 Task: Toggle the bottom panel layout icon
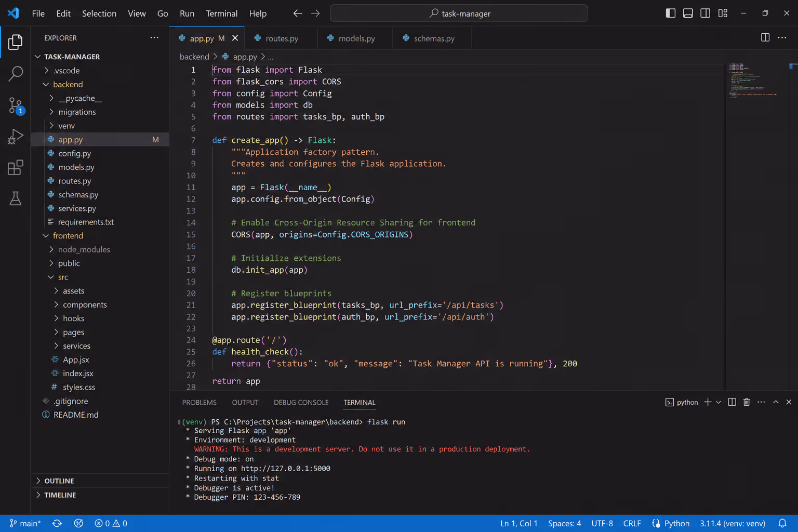(688, 13)
